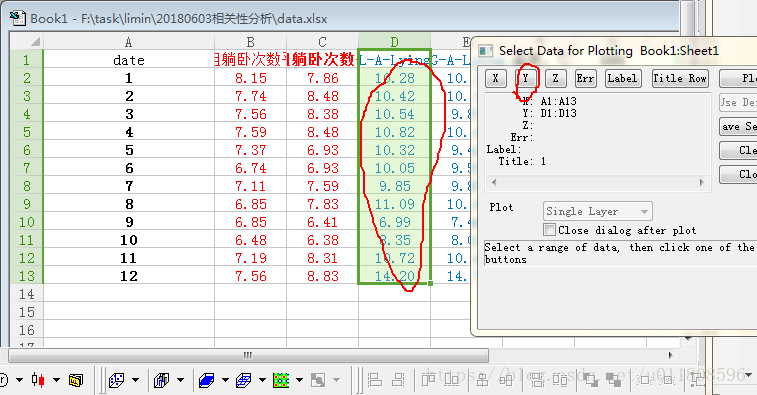This screenshot has width=757, height=395.
Task: Click cell with value 7.19
Action: click(x=251, y=258)
